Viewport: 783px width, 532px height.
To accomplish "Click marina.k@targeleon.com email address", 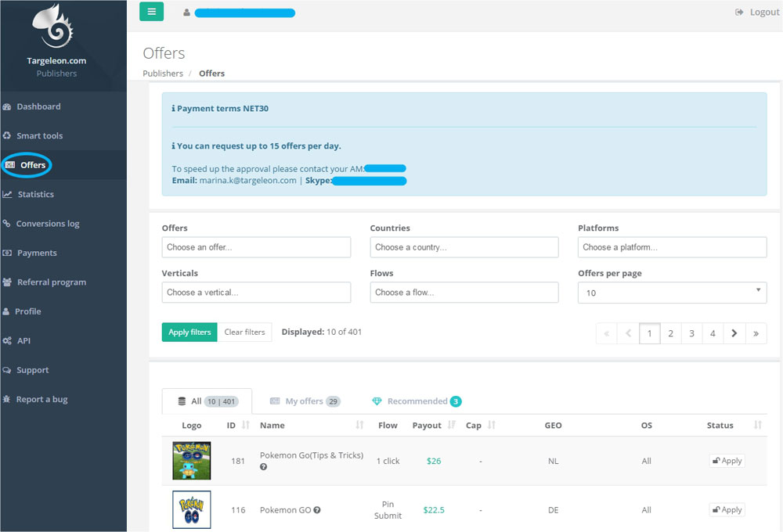I will pos(247,180).
